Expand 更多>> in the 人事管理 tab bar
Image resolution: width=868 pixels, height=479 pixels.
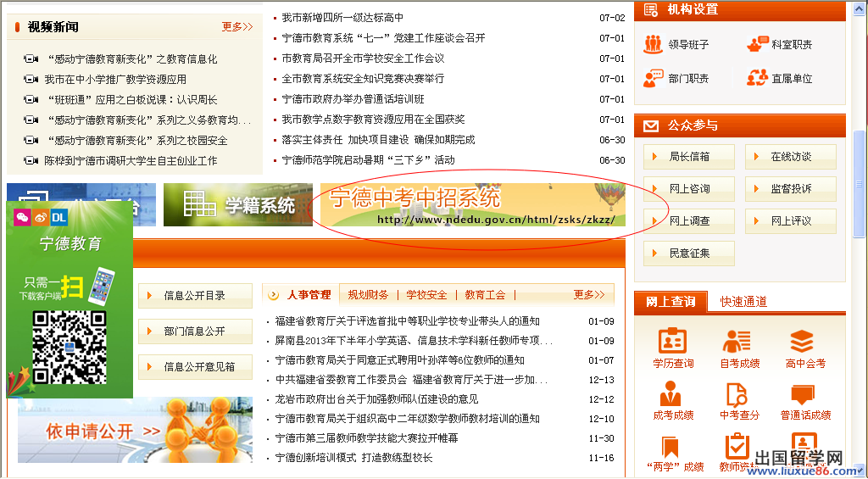tap(589, 295)
